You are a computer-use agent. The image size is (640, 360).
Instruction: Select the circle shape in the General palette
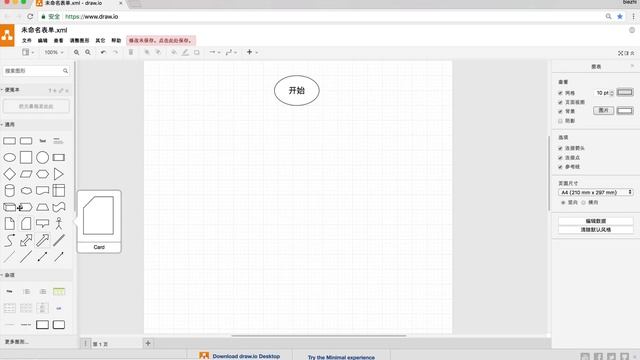pos(42,158)
